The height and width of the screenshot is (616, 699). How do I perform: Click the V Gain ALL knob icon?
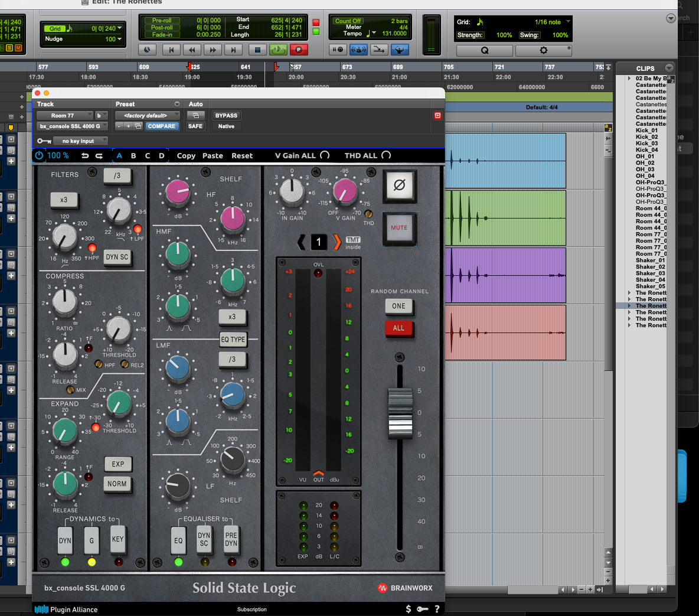(x=325, y=155)
